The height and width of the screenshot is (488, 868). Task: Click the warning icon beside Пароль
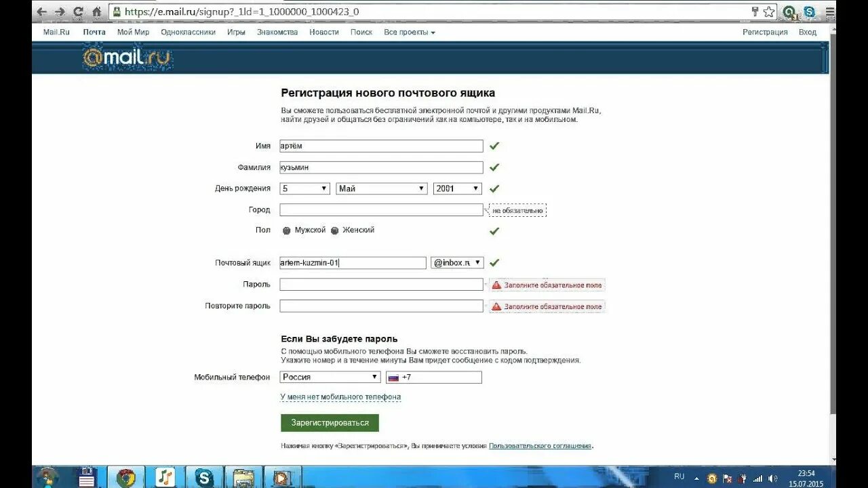(496, 285)
